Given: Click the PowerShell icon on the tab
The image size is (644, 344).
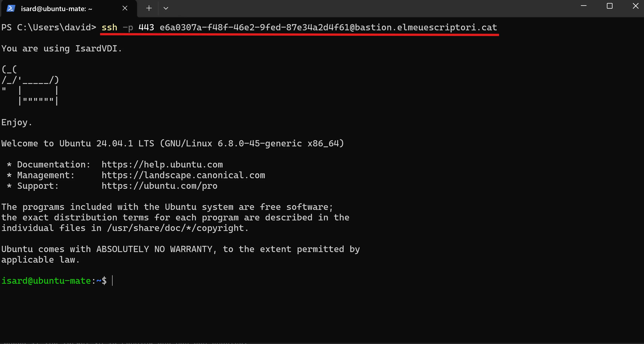Looking at the screenshot, I should point(11,8).
